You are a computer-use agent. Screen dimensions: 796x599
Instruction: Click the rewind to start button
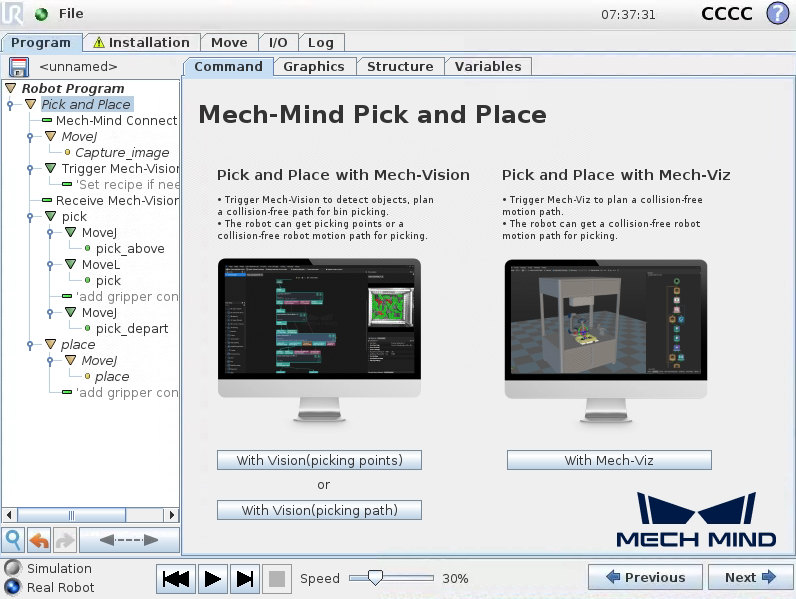[x=177, y=578]
